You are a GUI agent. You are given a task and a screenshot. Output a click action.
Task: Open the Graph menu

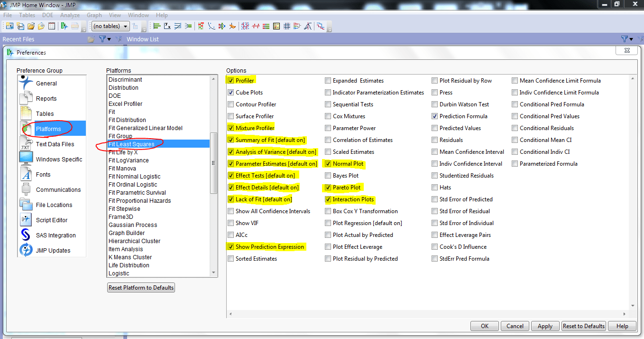click(94, 15)
